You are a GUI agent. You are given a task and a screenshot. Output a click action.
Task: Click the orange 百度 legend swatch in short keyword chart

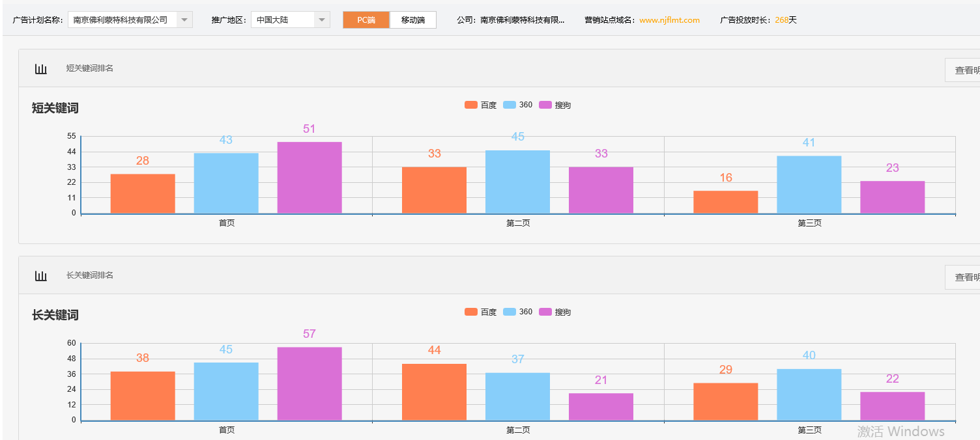(x=470, y=104)
